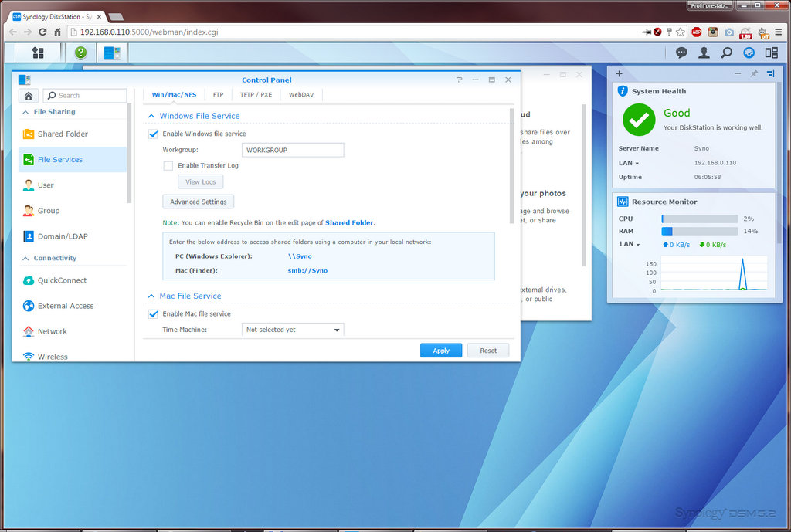Collapse the File Sharing sidebar group
Image resolution: width=791 pixels, height=532 pixels.
coord(25,112)
